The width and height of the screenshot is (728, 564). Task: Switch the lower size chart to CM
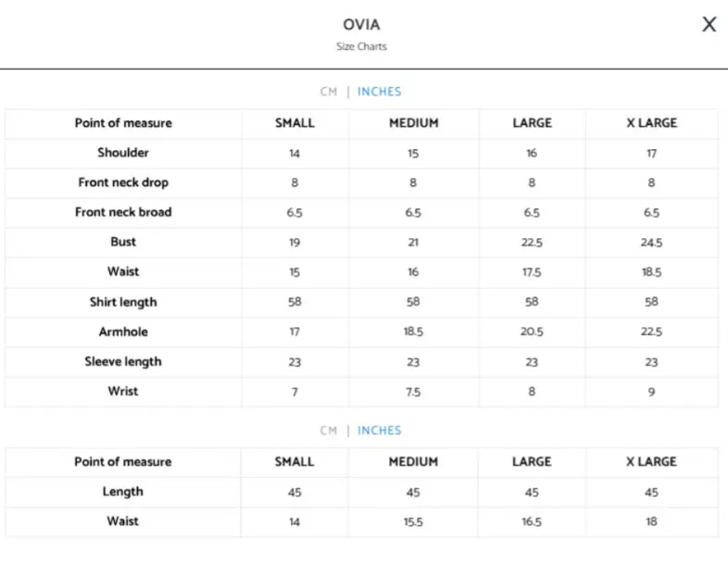coord(329,431)
